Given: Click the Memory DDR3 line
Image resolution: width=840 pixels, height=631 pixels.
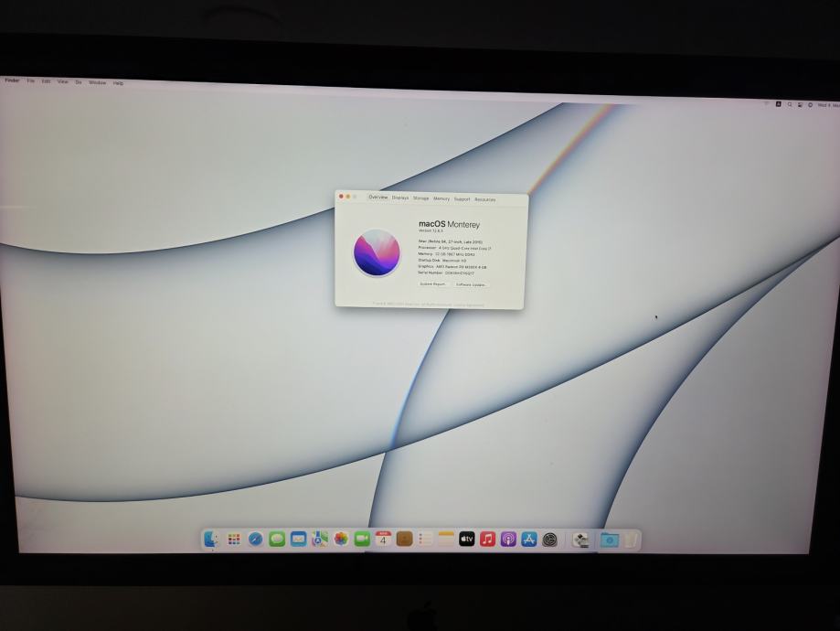Looking at the screenshot, I should click(446, 254).
